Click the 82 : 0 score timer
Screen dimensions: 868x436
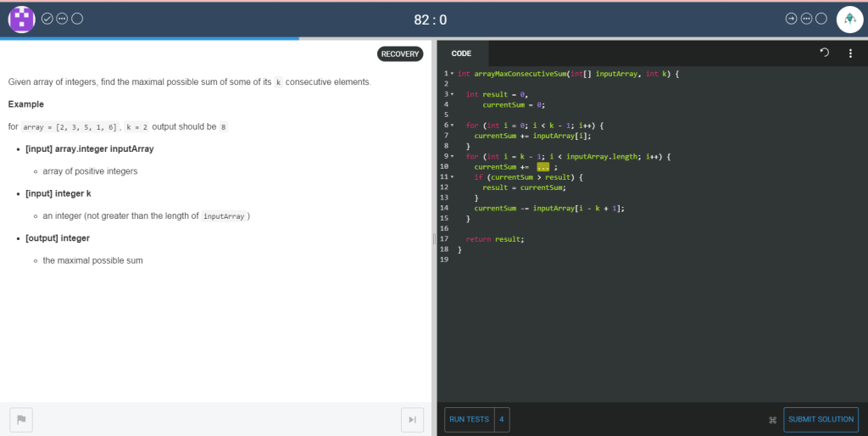pos(430,20)
